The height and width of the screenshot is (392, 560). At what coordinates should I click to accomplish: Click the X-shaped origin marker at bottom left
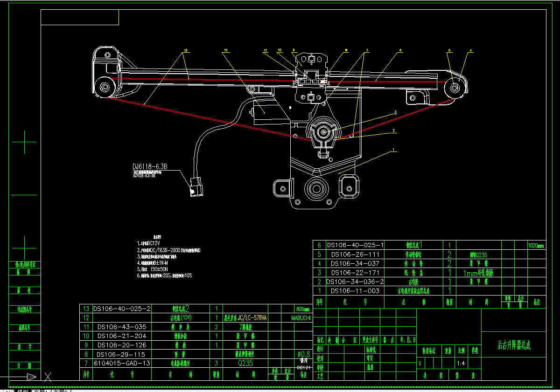(x=48, y=376)
